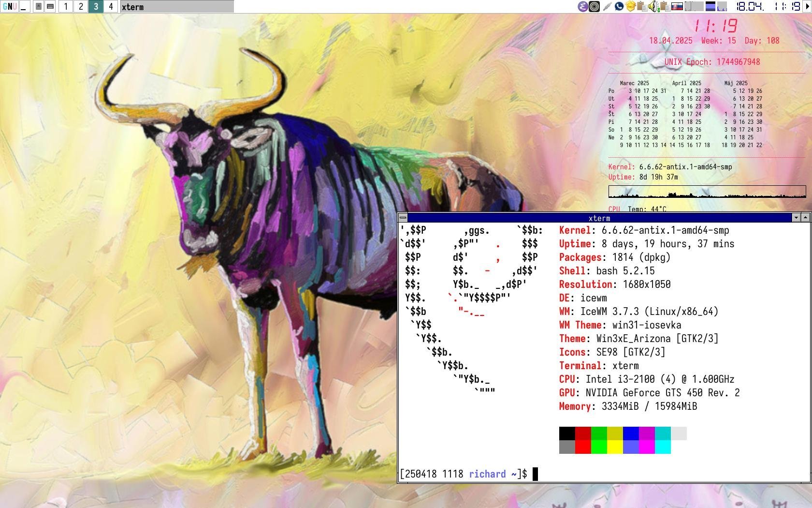
Task: Click the bright yellow color block in xterm
Action: pyautogui.click(x=615, y=447)
